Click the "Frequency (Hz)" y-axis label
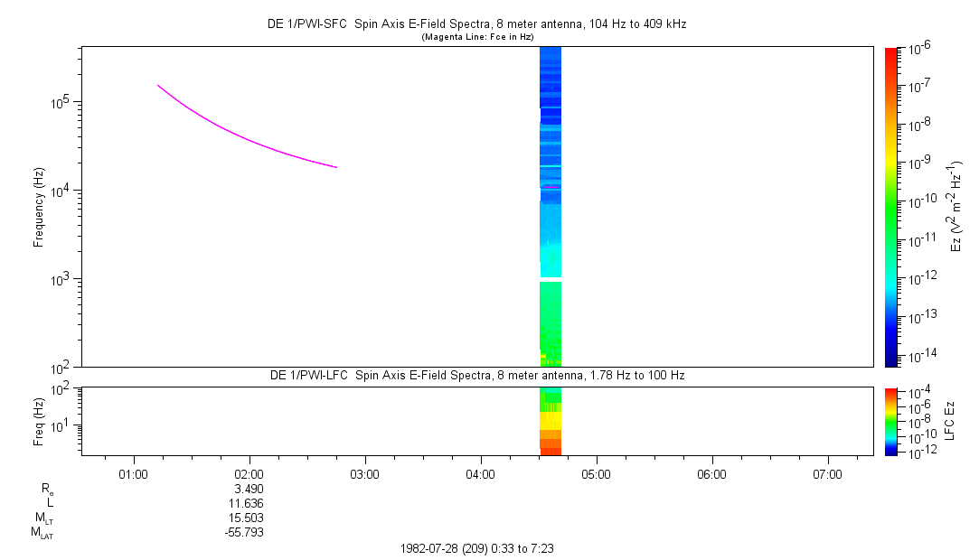The height and width of the screenshot is (560, 979). point(39,207)
